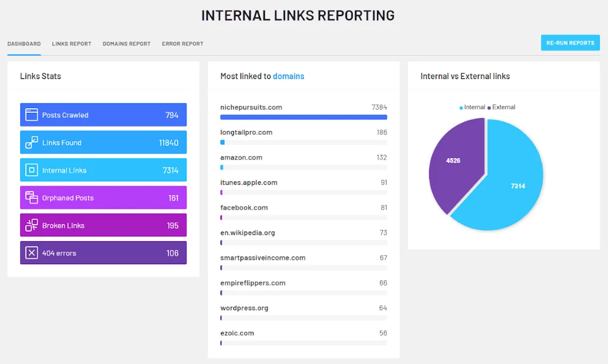Switch to the Error Report tab
Viewport: 608px width, 364px height.
[182, 43]
